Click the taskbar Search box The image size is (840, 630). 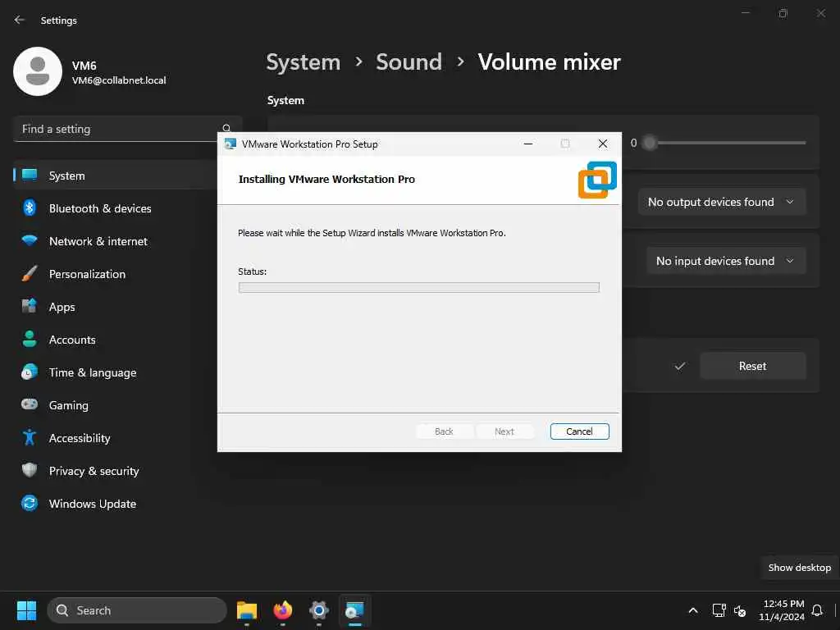tap(137, 610)
